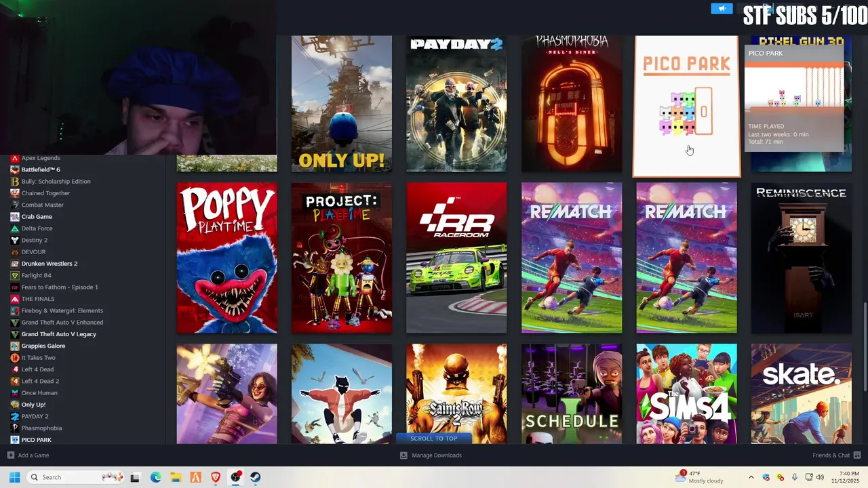Click the Phasmophobia icon in sidebar list

(x=15, y=428)
